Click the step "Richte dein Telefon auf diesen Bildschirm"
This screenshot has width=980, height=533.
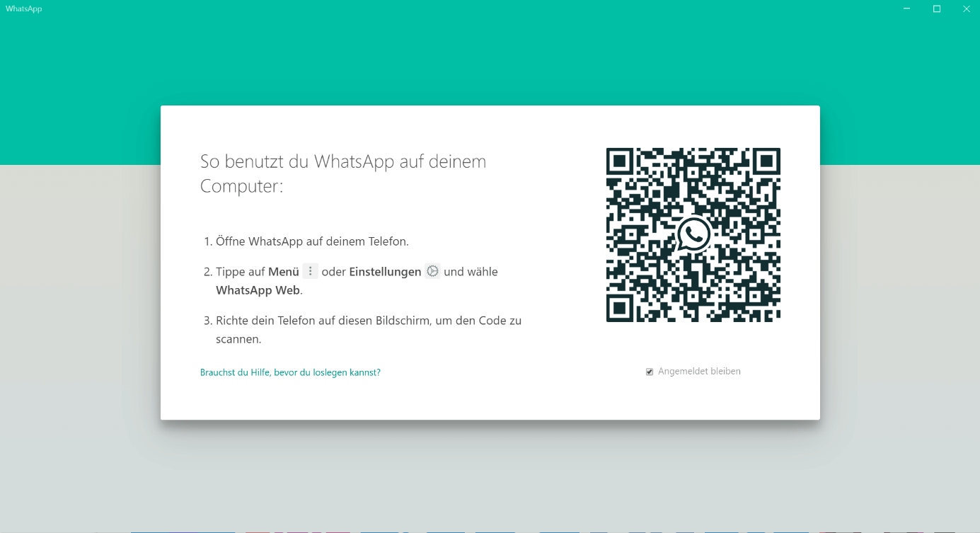pyautogui.click(x=369, y=330)
